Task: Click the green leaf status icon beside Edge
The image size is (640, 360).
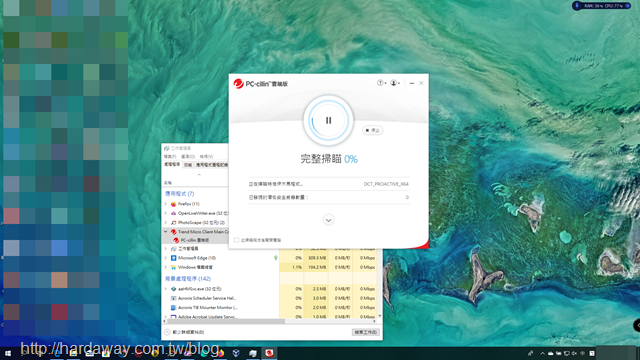Action: click(x=276, y=258)
